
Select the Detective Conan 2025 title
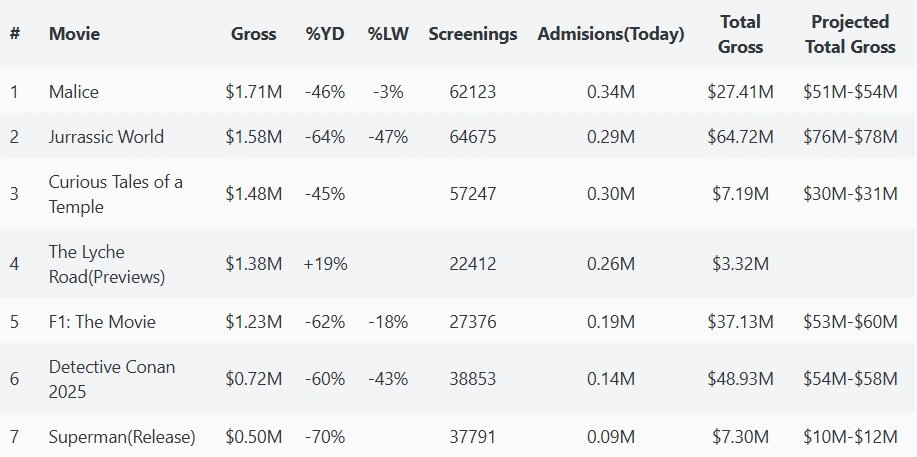[x=112, y=379]
